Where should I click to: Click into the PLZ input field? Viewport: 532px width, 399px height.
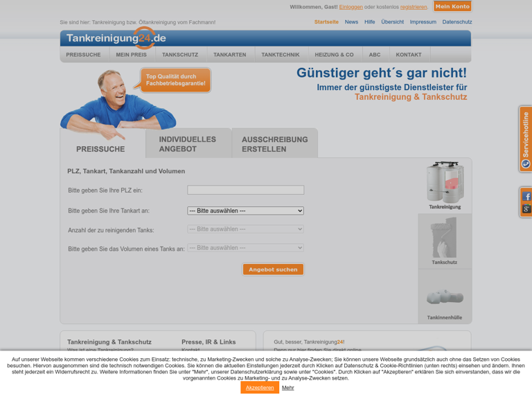[x=245, y=190]
